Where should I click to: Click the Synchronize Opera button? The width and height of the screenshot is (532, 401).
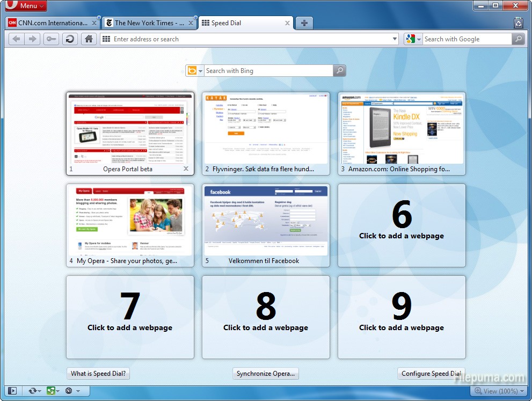pyautogui.click(x=266, y=374)
